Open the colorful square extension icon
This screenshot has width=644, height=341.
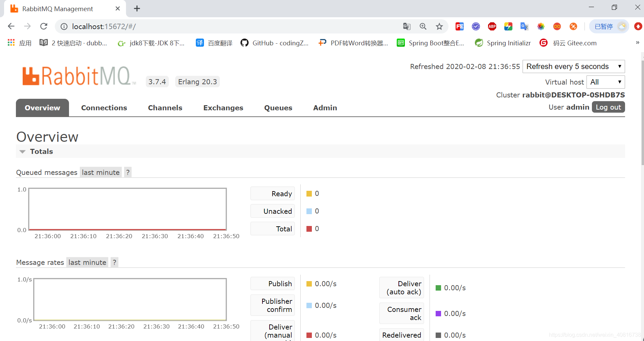(508, 26)
